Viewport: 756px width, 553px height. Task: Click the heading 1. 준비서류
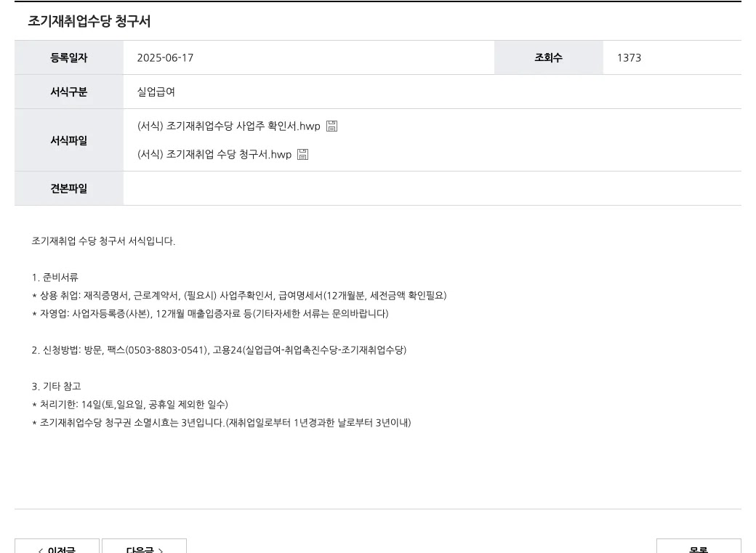pos(55,277)
